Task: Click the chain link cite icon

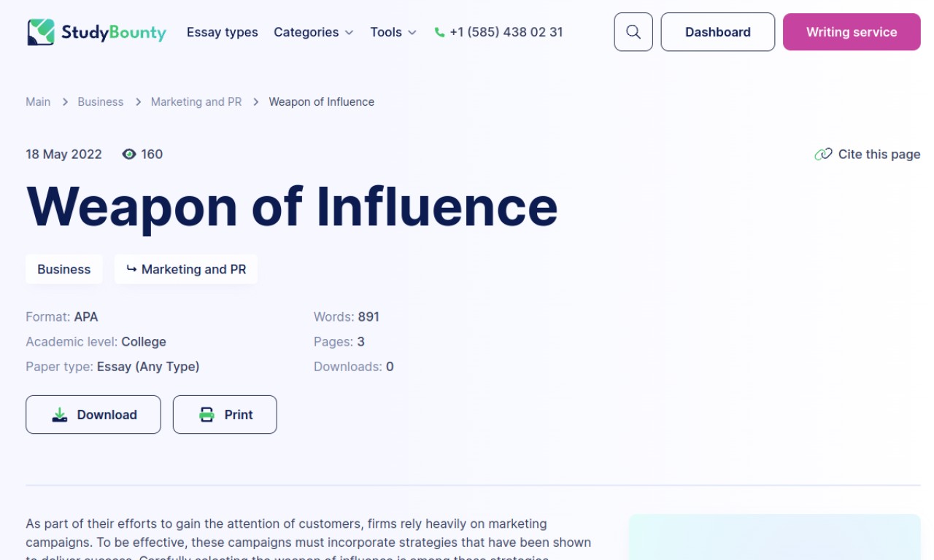Action: pyautogui.click(x=823, y=154)
